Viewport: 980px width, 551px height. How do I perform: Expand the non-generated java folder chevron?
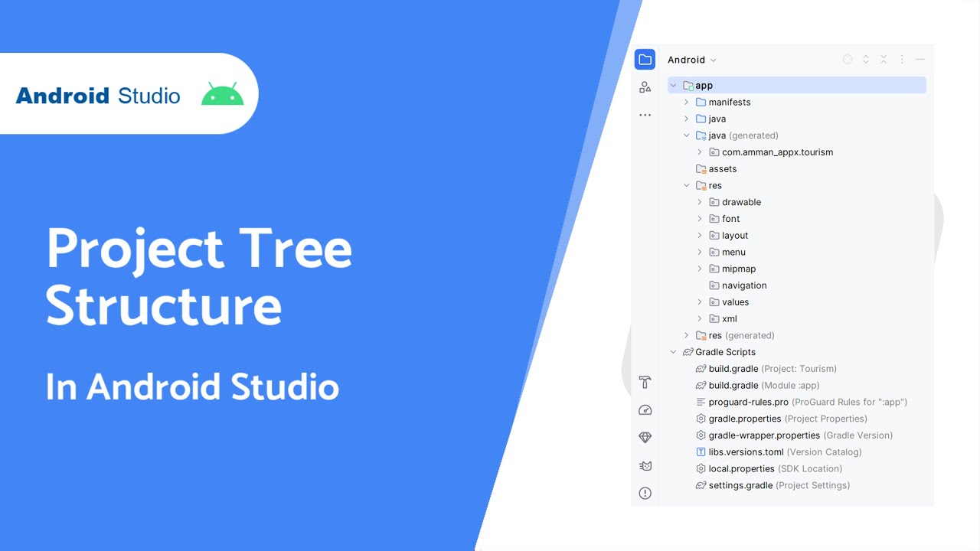coord(686,119)
